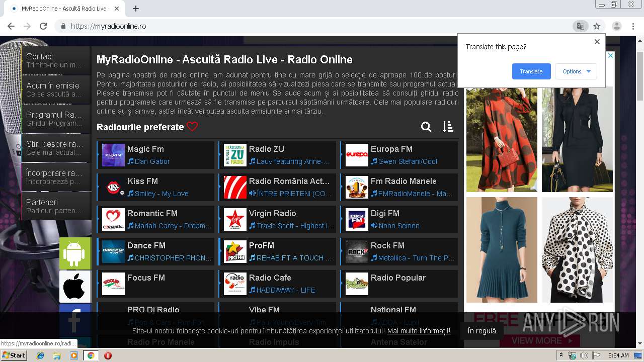The height and width of the screenshot is (362, 644).
Task: Click the Rock FM logo
Action: click(357, 251)
